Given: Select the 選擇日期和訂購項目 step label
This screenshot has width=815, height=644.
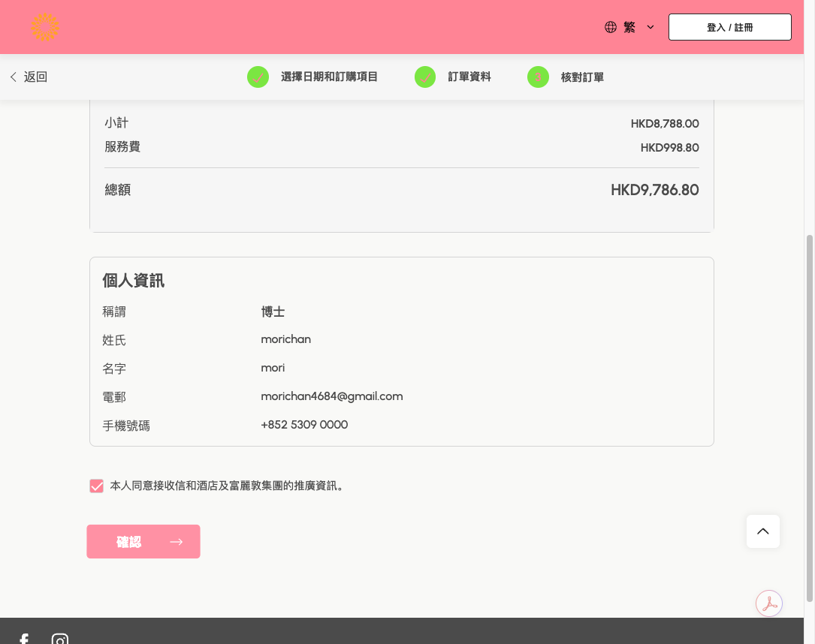Looking at the screenshot, I should (x=329, y=77).
